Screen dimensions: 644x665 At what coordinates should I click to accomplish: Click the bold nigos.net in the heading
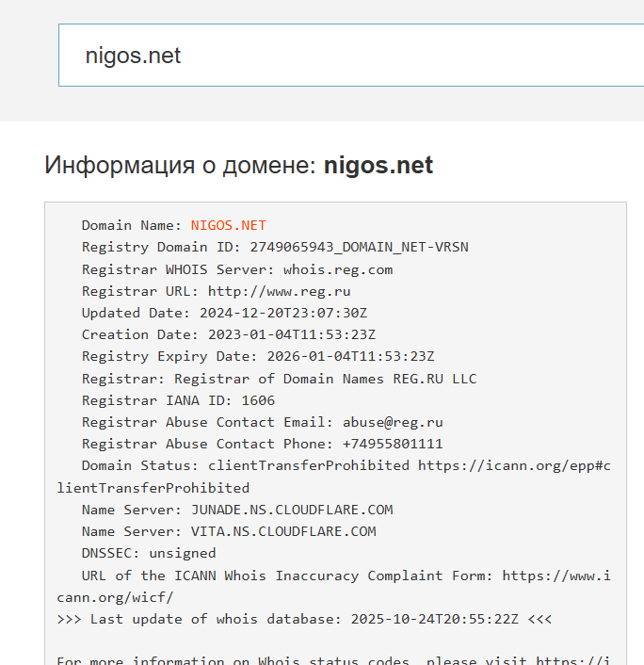[378, 166]
